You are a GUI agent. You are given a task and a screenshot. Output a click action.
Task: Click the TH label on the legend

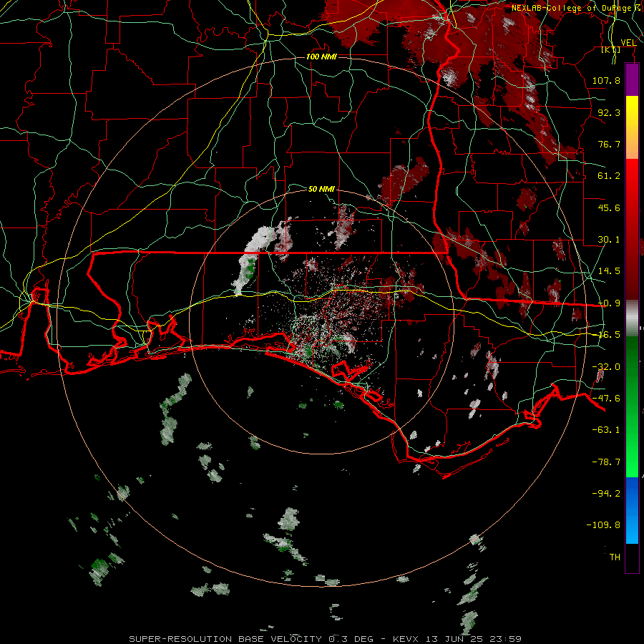point(615,557)
